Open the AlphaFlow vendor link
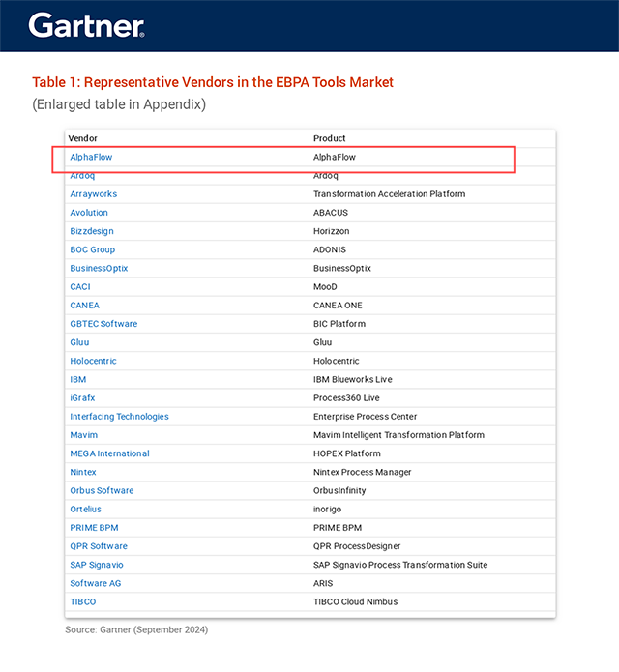This screenshot has height=672, width=619. coord(91,157)
